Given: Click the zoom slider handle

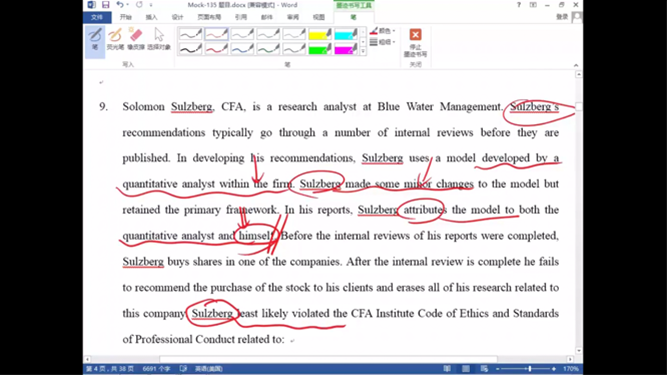Looking at the screenshot, I should [530, 369].
